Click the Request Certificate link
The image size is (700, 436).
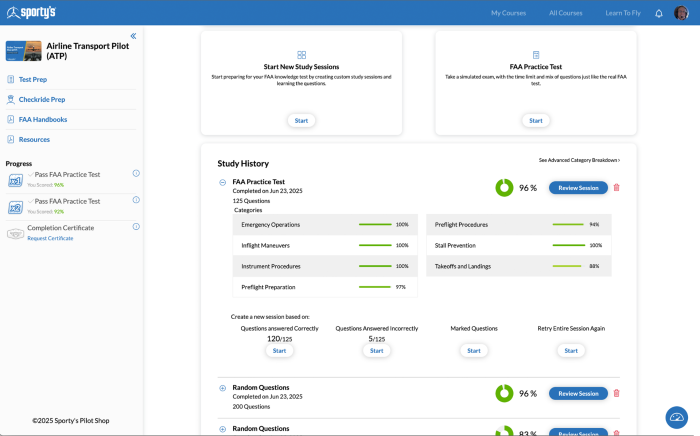coord(50,238)
